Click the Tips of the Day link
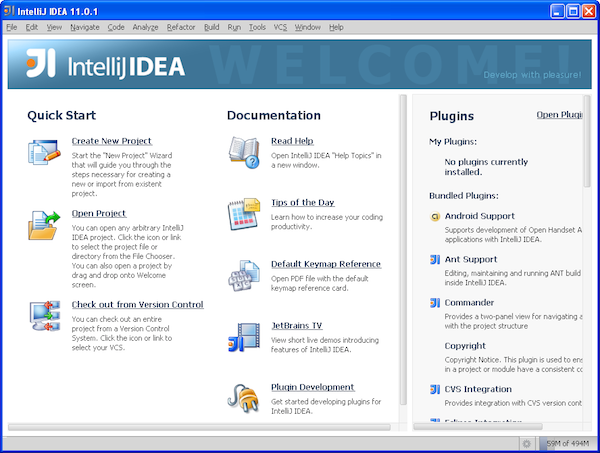 [303, 203]
